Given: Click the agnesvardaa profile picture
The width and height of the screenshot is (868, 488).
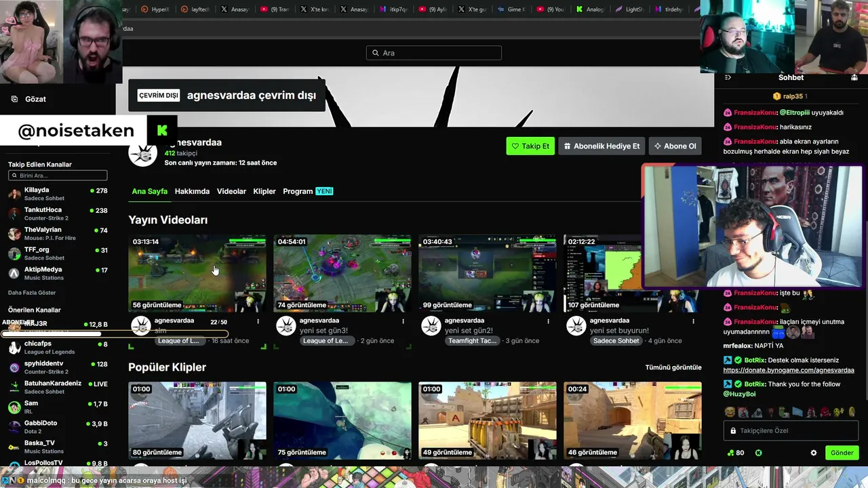Looking at the screenshot, I should pyautogui.click(x=143, y=152).
